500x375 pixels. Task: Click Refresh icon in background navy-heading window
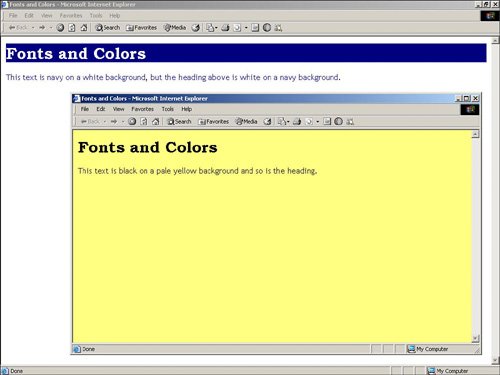72,28
